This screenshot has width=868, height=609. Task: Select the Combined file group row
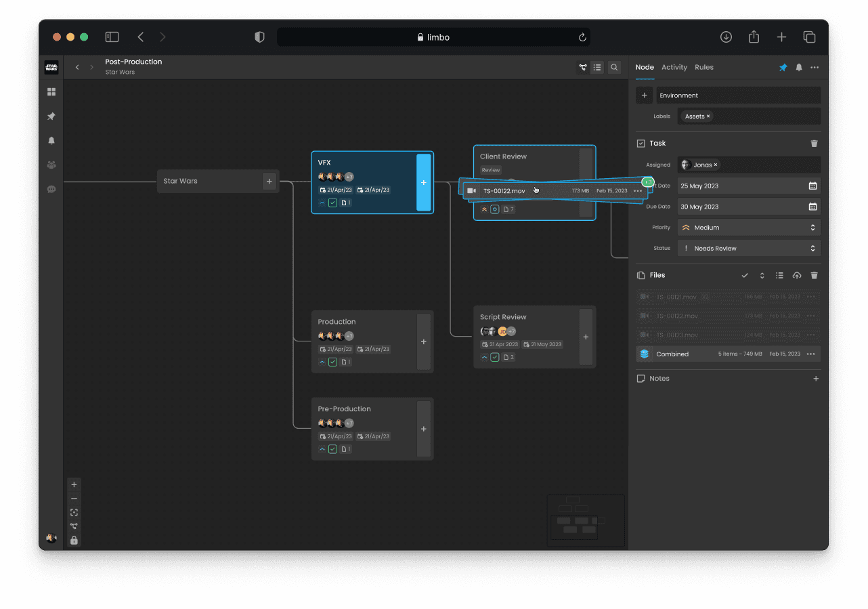[728, 354]
